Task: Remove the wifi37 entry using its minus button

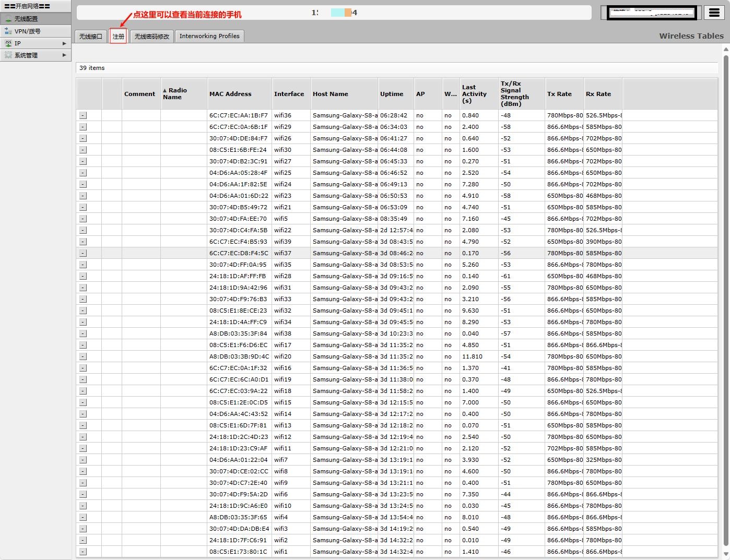Action: (83, 253)
